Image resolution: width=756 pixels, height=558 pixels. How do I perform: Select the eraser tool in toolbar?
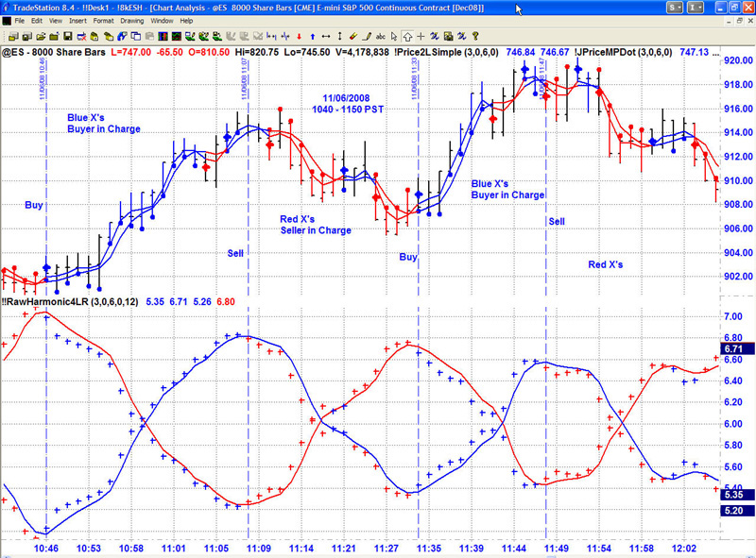pyautogui.click(x=353, y=36)
